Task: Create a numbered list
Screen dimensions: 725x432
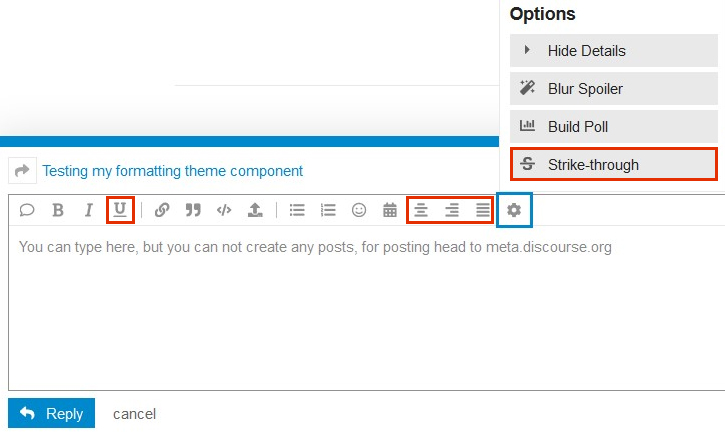Action: tap(328, 210)
